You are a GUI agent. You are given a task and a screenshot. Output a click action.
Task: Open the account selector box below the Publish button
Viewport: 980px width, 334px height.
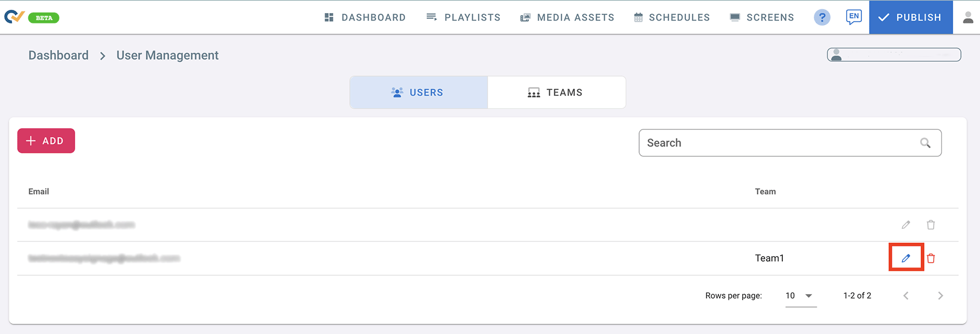893,54
